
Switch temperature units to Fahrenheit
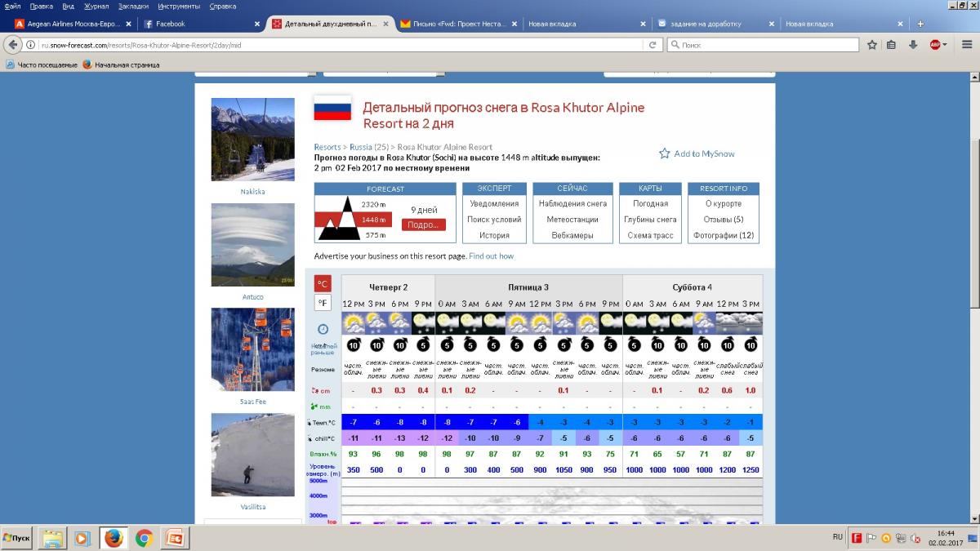(323, 304)
